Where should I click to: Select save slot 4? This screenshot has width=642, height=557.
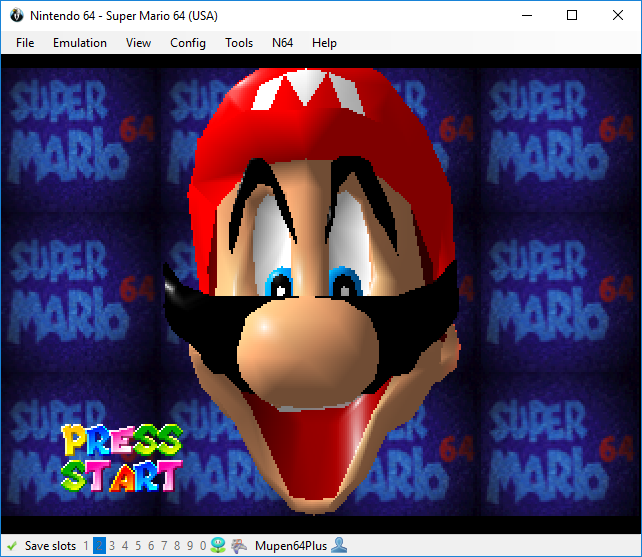125,546
